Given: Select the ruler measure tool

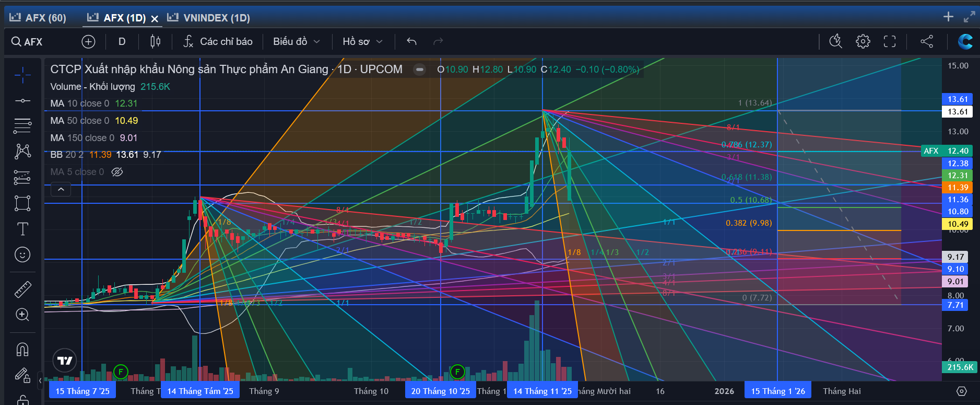Looking at the screenshot, I should click(x=22, y=289).
